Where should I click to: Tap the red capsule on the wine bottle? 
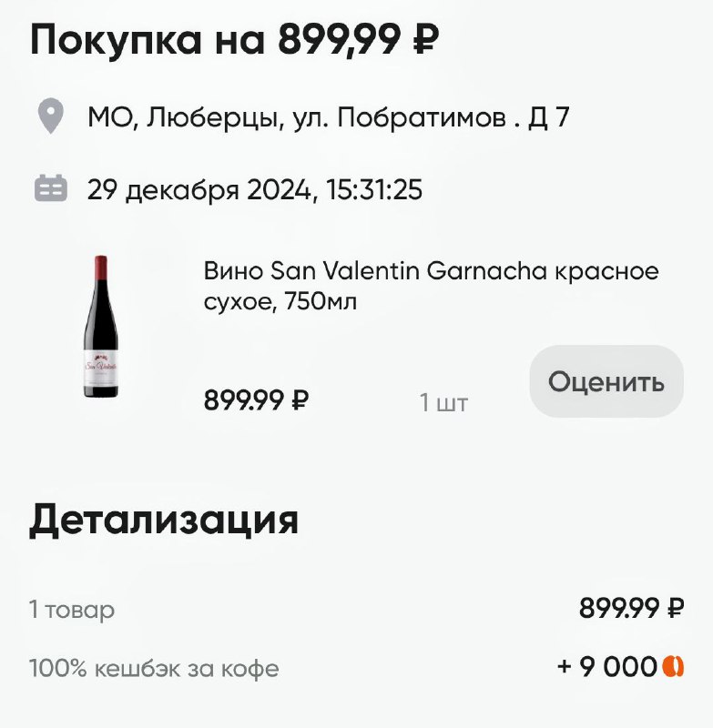[101, 268]
